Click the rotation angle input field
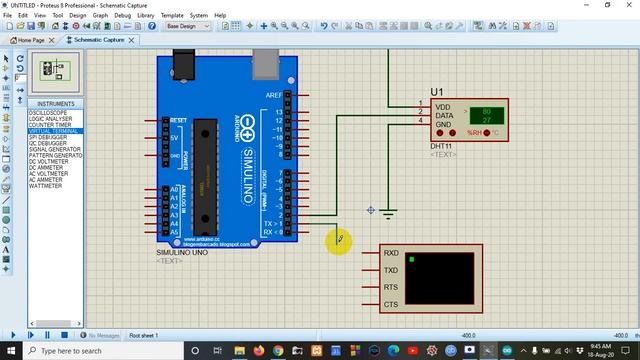The image size is (640, 360). pos(20,78)
